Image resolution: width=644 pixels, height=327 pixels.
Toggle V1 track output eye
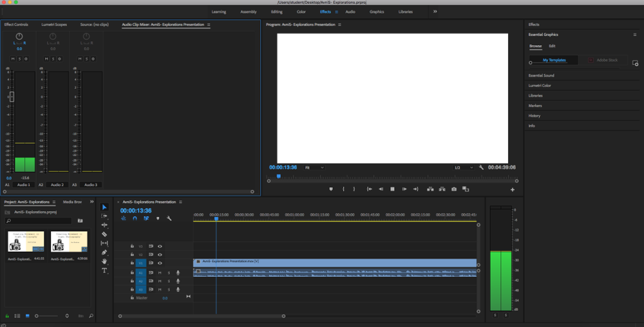pos(160,263)
